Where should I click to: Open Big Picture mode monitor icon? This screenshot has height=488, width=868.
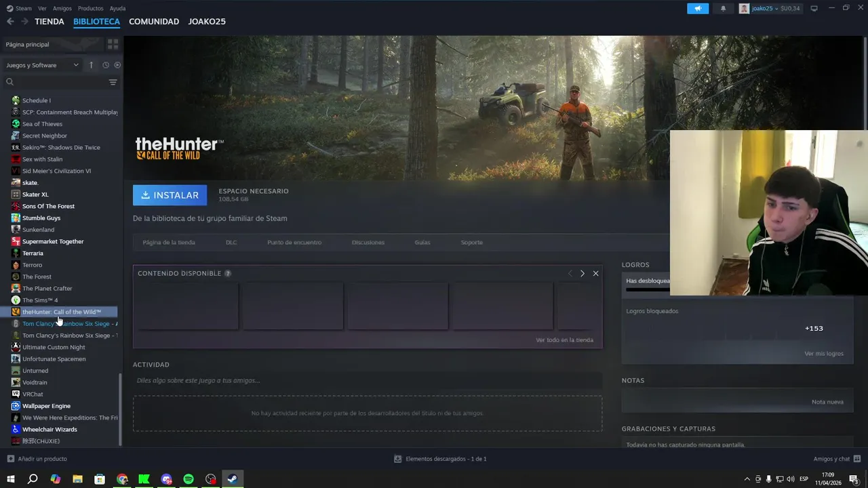(814, 8)
